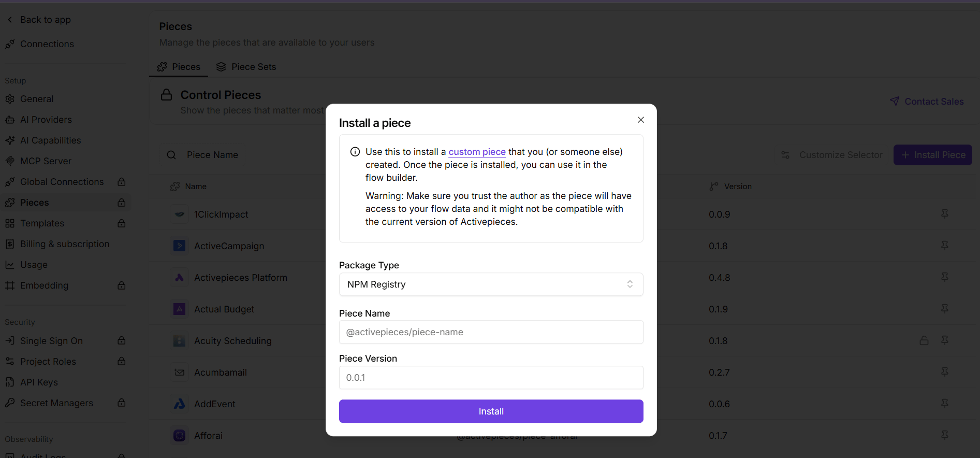Open Connections in the sidebar
Viewport: 980px width, 458px height.
pos(40,44)
